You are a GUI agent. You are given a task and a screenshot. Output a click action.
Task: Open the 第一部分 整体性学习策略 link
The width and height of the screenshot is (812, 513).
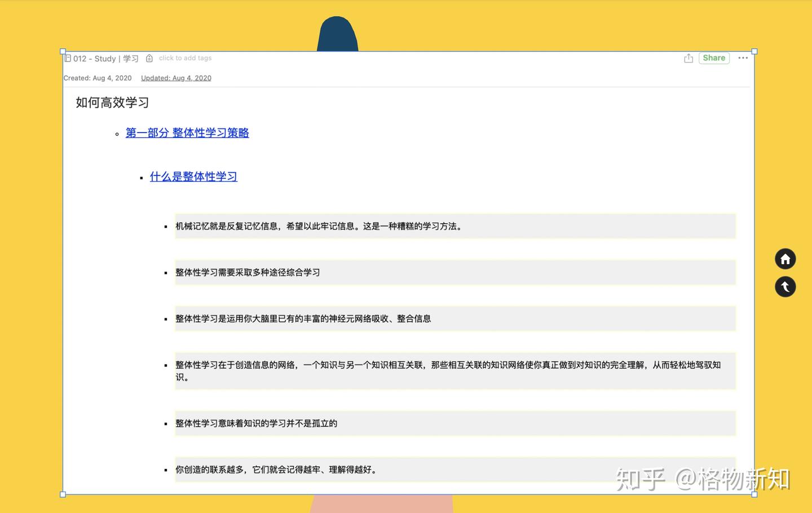(x=187, y=133)
